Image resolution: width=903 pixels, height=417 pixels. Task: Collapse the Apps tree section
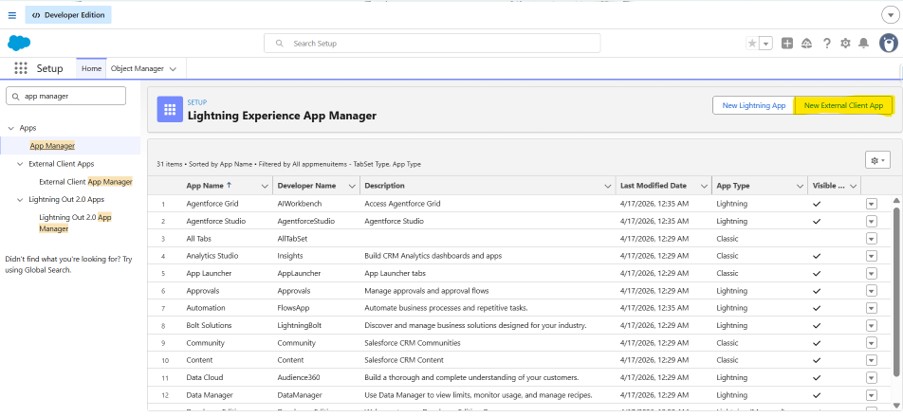[x=11, y=128]
